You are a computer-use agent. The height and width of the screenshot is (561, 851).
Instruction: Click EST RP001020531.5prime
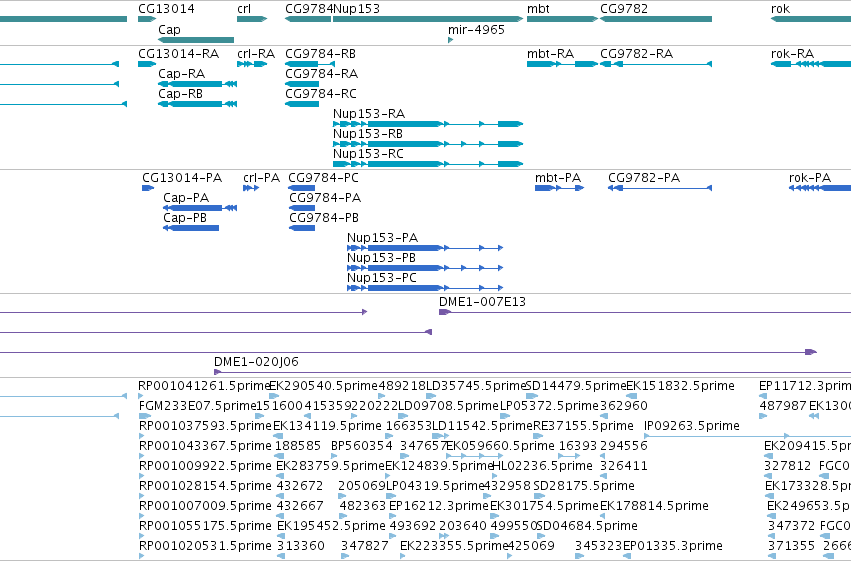click(x=205, y=546)
